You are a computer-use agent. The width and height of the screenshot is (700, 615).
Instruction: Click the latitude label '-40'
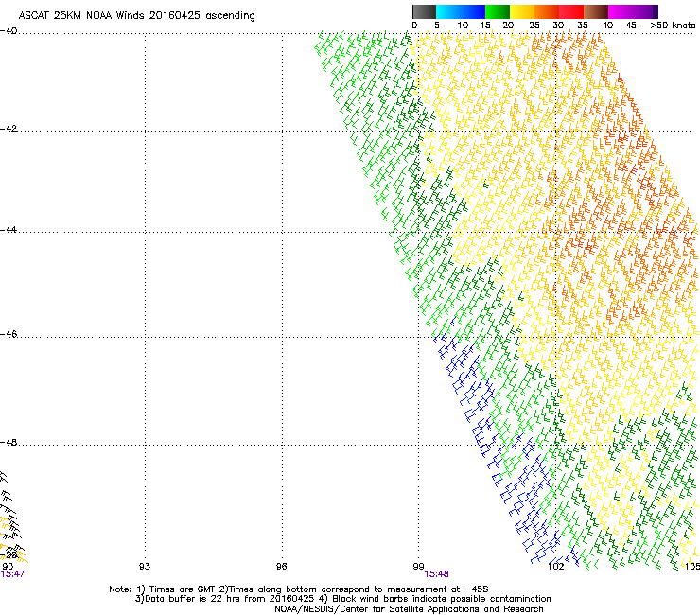[9, 31]
